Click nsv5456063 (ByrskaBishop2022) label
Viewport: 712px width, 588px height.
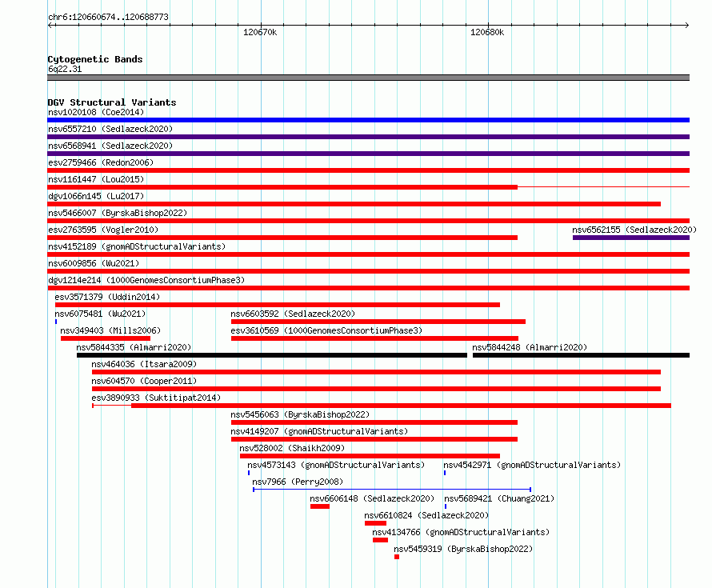click(300, 414)
